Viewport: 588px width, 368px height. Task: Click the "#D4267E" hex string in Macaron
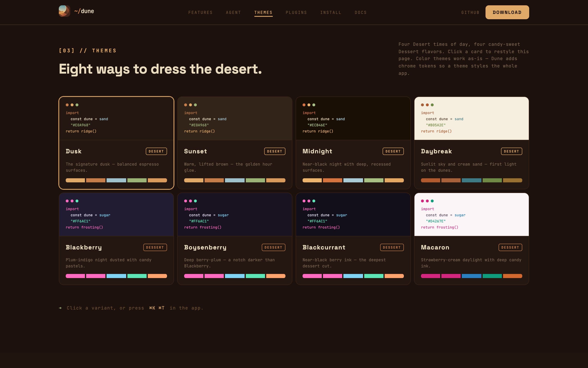(x=436, y=221)
